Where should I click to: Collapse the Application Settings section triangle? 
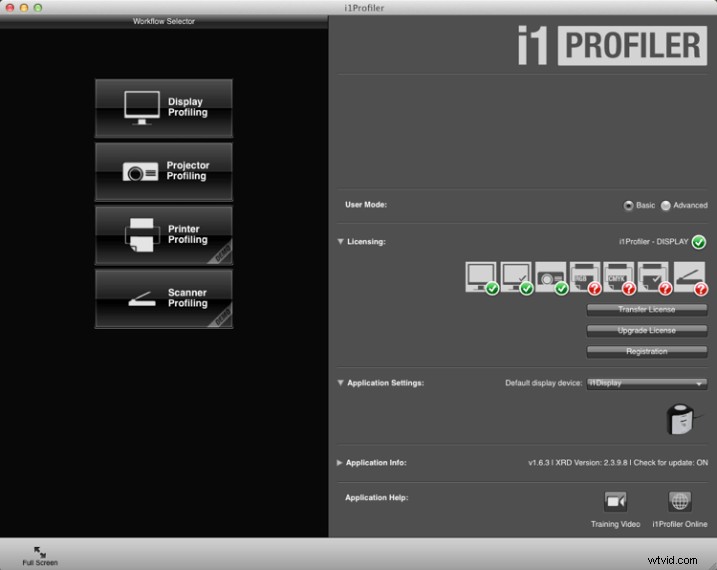[340, 383]
